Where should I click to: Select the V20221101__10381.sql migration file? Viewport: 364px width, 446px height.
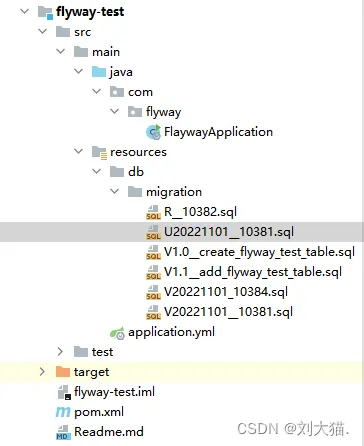coord(228,312)
